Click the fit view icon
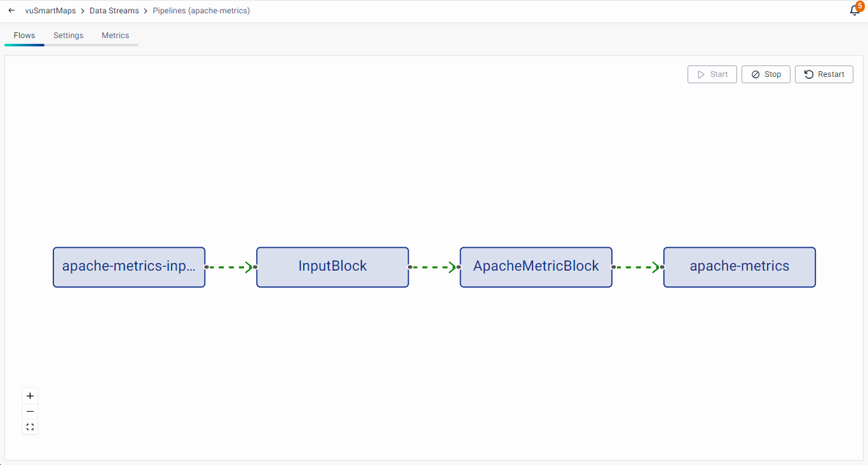 30,427
